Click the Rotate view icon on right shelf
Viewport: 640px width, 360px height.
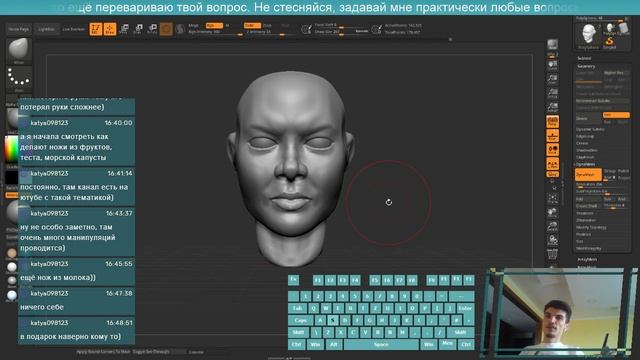tap(552, 240)
